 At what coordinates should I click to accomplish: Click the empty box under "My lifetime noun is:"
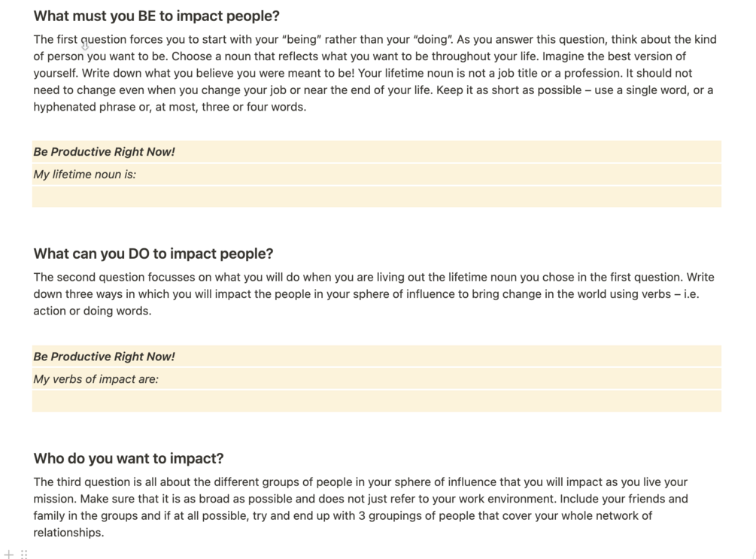(x=376, y=197)
